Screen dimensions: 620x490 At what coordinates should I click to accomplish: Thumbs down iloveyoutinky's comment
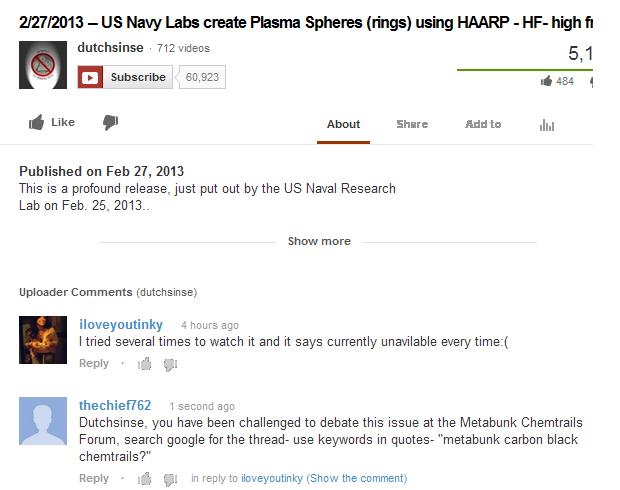click(x=170, y=364)
